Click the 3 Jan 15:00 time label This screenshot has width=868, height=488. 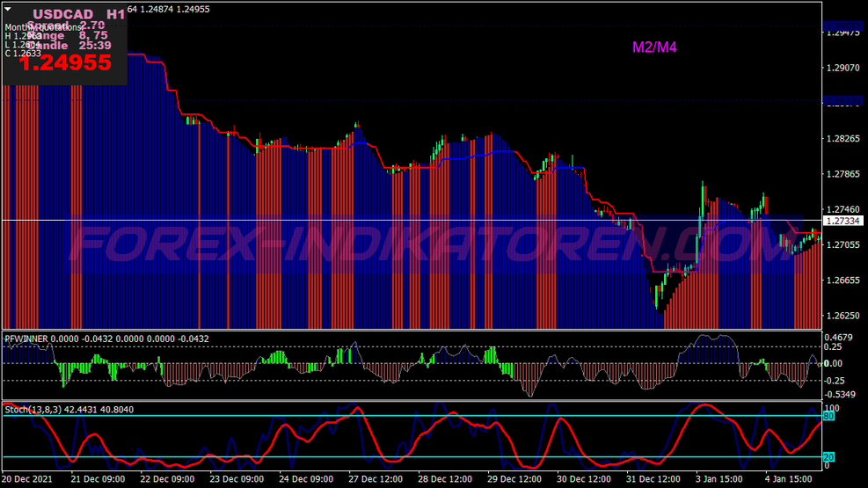[x=719, y=479]
